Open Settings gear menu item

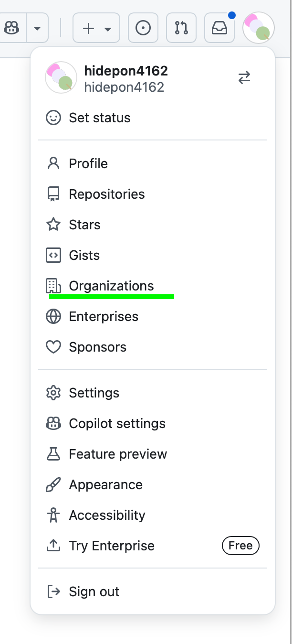coord(94,393)
